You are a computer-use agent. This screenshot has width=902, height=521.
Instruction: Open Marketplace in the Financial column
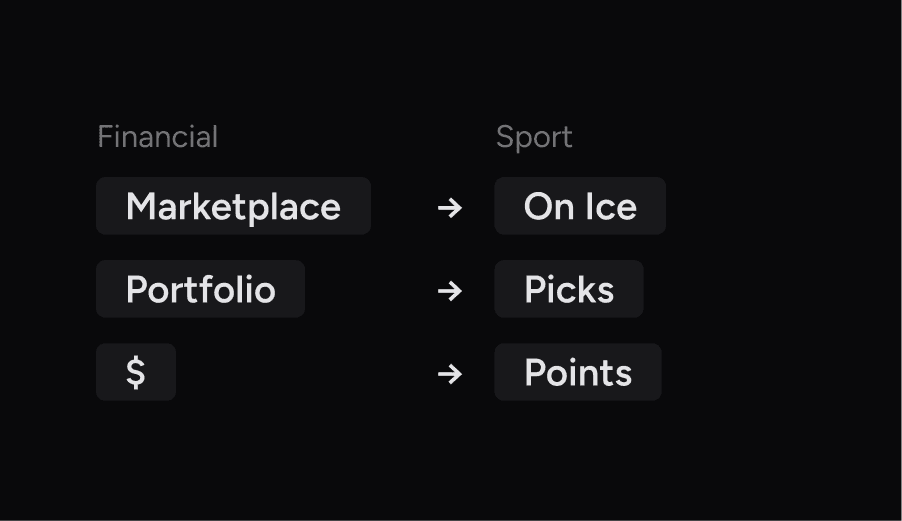click(233, 206)
